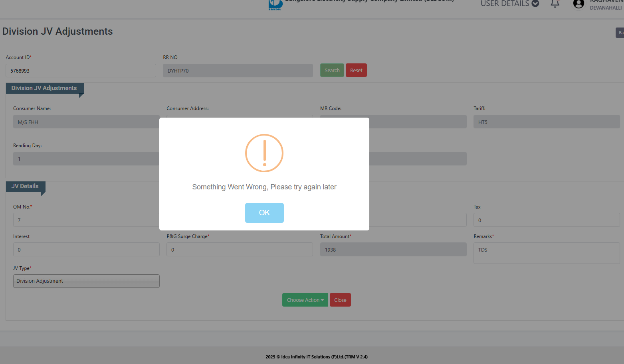Click the OM No. input field
The width and height of the screenshot is (624, 364).
coord(86,220)
